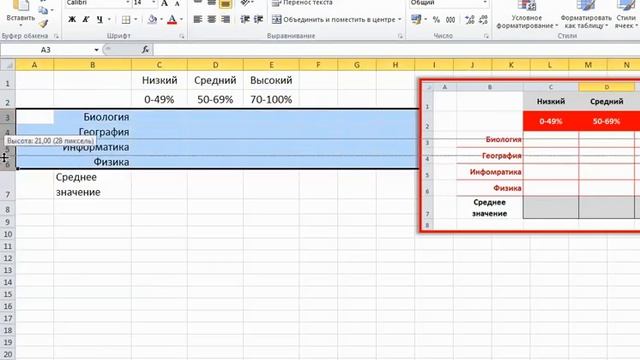Click cell containing Средний

tap(215, 80)
